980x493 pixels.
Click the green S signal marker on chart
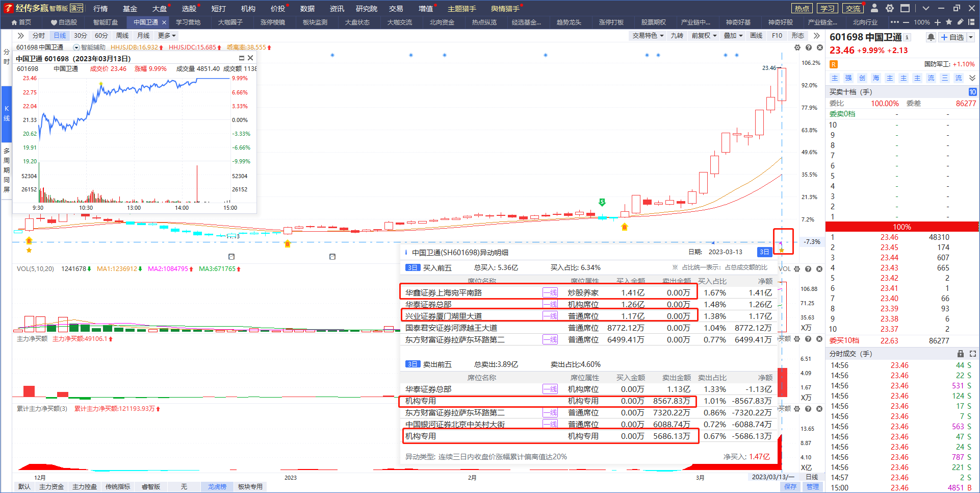tap(602, 202)
